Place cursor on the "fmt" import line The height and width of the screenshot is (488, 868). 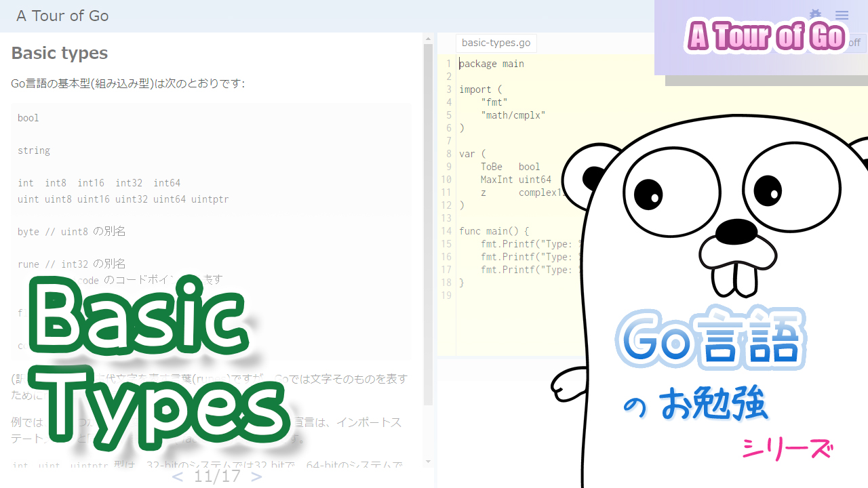tap(494, 102)
